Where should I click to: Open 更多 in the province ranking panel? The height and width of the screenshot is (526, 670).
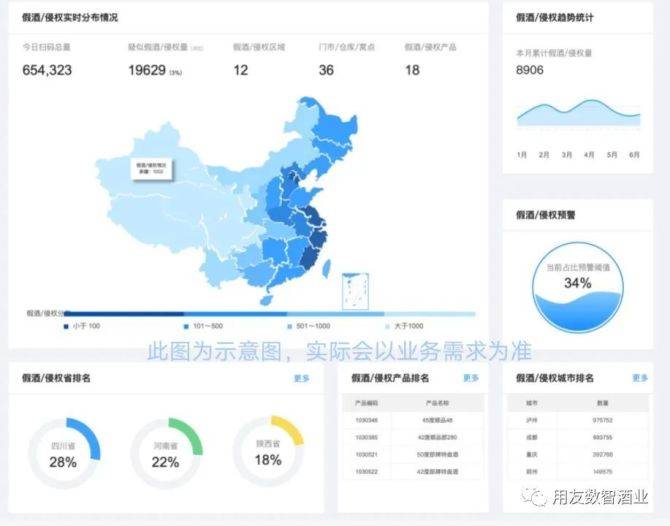[302, 378]
